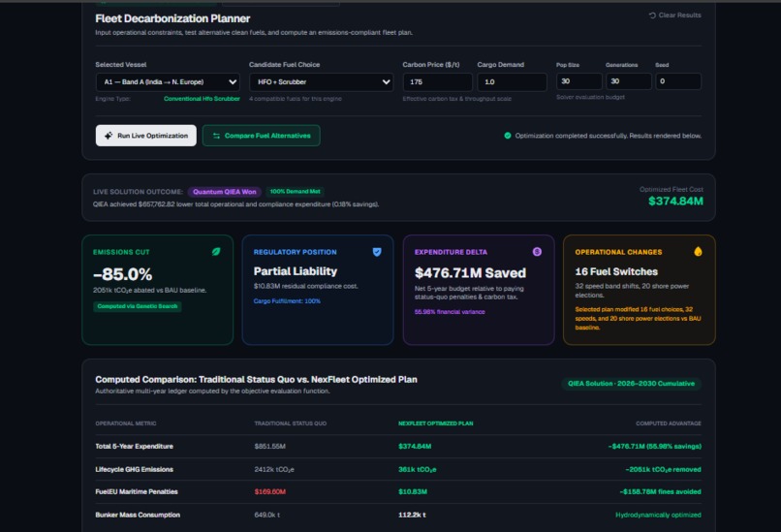Click Clear Results link
Image resolution: width=781 pixels, height=532 pixels.
(x=675, y=16)
